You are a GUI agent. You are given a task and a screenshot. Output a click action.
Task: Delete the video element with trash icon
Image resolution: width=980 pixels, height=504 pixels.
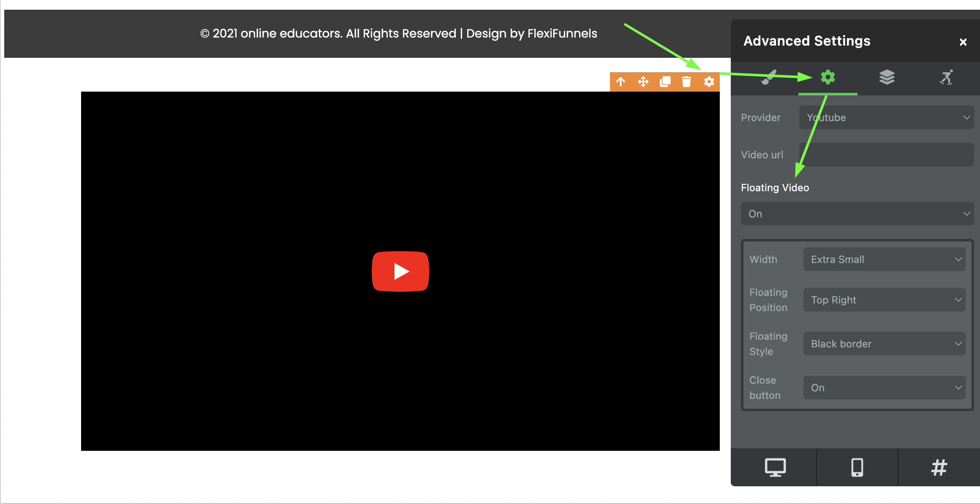pos(686,81)
